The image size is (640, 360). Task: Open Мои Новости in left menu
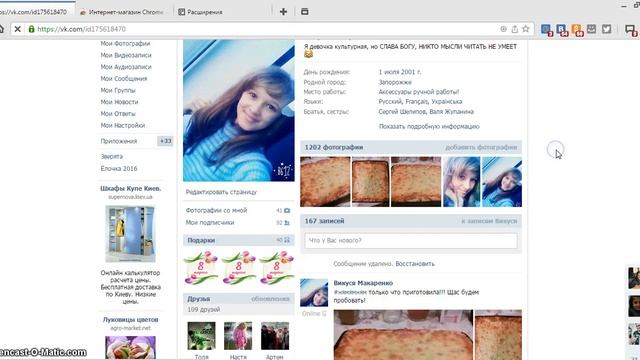click(x=119, y=102)
